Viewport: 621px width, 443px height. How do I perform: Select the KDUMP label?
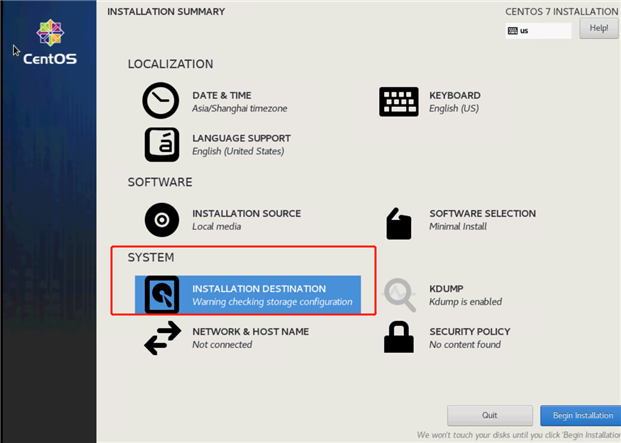point(446,289)
